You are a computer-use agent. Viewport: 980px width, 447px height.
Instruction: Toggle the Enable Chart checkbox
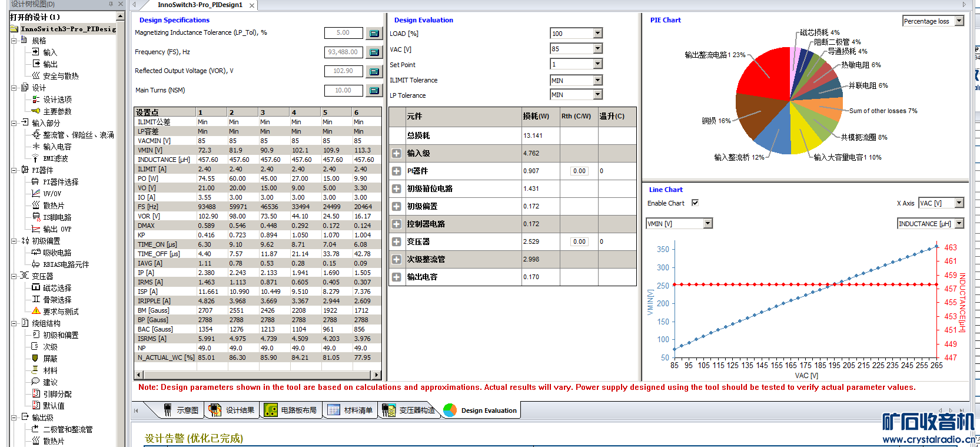coord(695,203)
